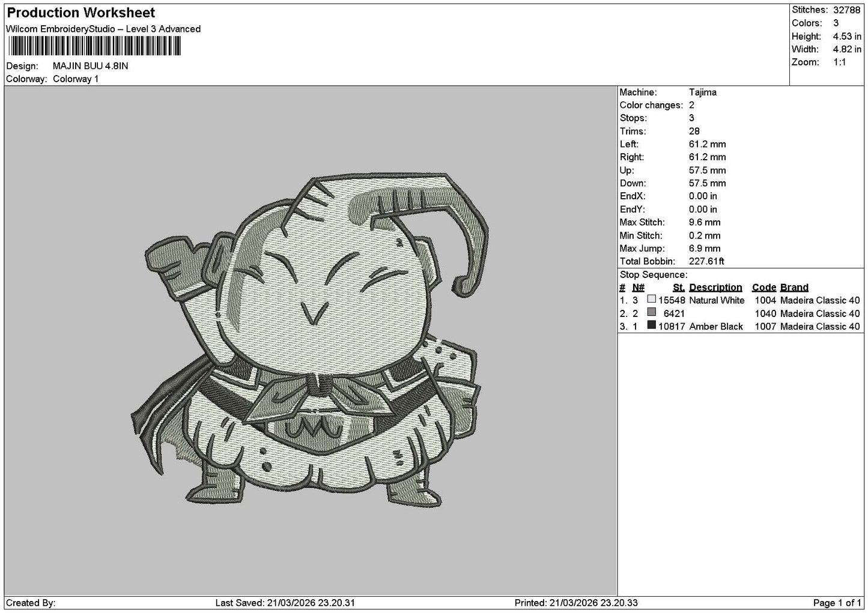This screenshot has height=613, width=868.
Task: Click the 'Color changes:' label
Action: (x=652, y=106)
